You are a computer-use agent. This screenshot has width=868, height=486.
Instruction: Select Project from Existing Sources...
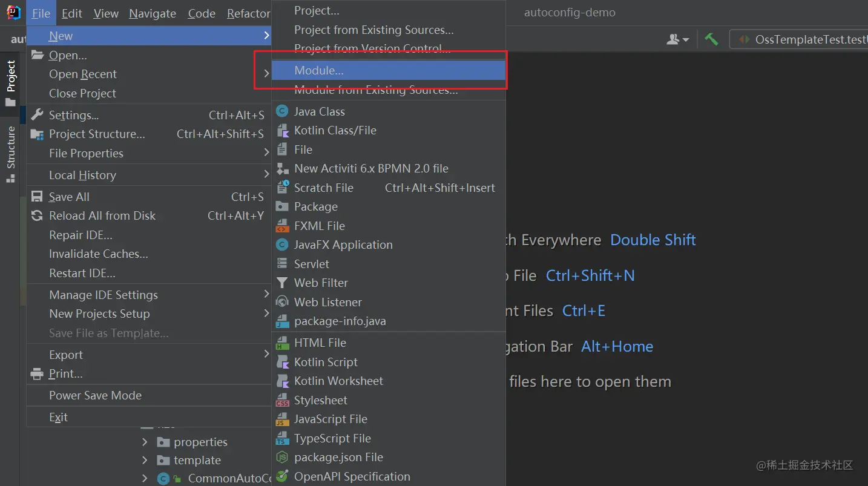[x=388, y=30]
